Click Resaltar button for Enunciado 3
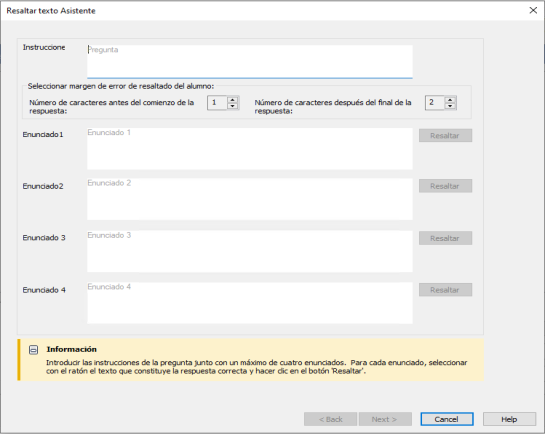Image resolution: width=545 pixels, height=434 pixels. pyautogui.click(x=445, y=238)
